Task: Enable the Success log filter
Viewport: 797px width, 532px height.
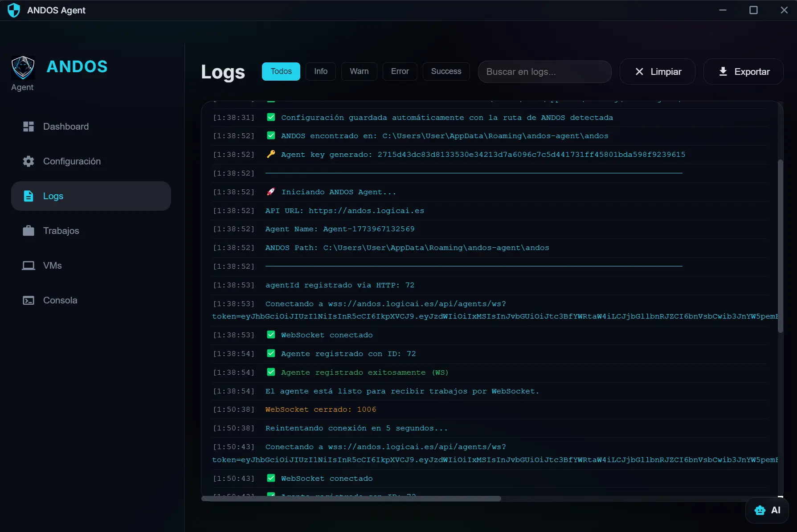Action: click(x=446, y=71)
